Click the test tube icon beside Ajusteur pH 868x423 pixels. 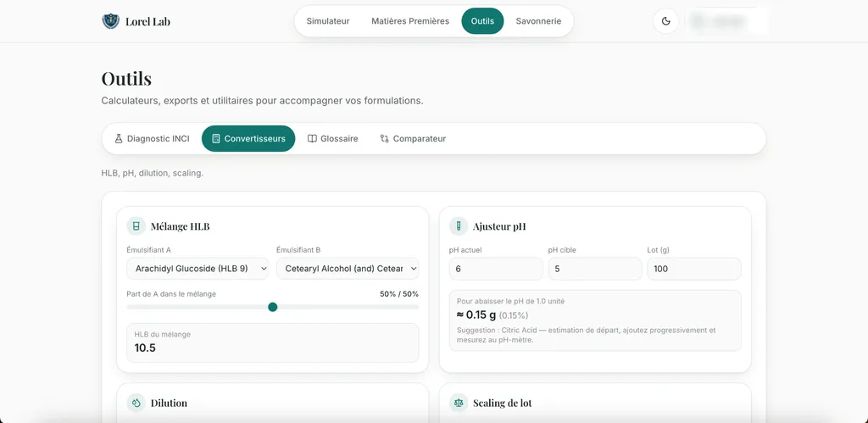click(x=459, y=225)
